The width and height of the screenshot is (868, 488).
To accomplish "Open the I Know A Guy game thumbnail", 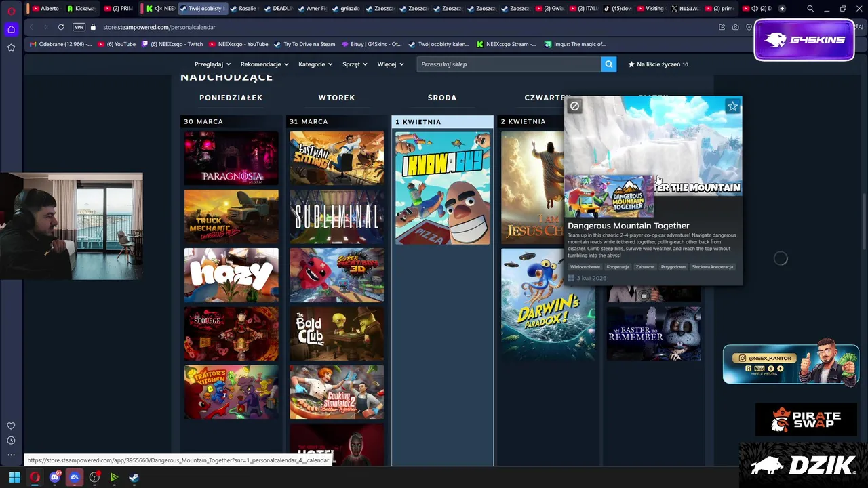I will point(442,188).
